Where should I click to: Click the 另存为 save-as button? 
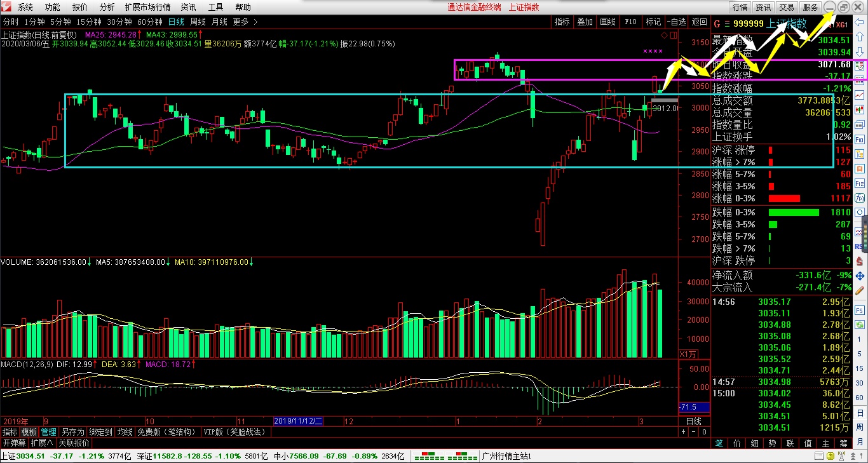point(72,432)
